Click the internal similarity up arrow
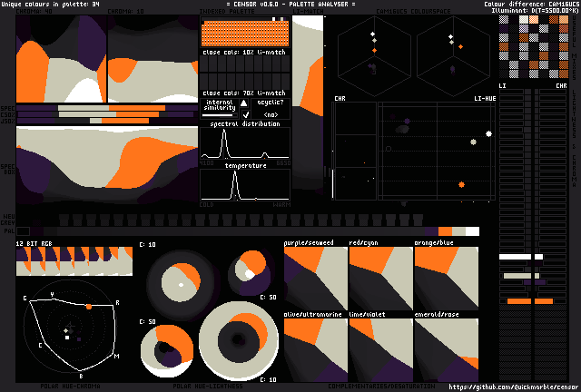 243,103
